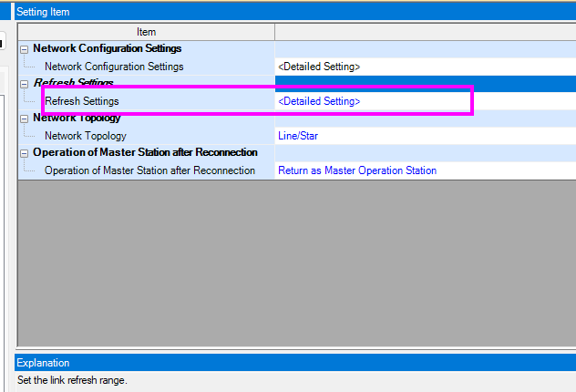Select Return as Master Operation Station value
576x392 pixels.
coord(357,170)
